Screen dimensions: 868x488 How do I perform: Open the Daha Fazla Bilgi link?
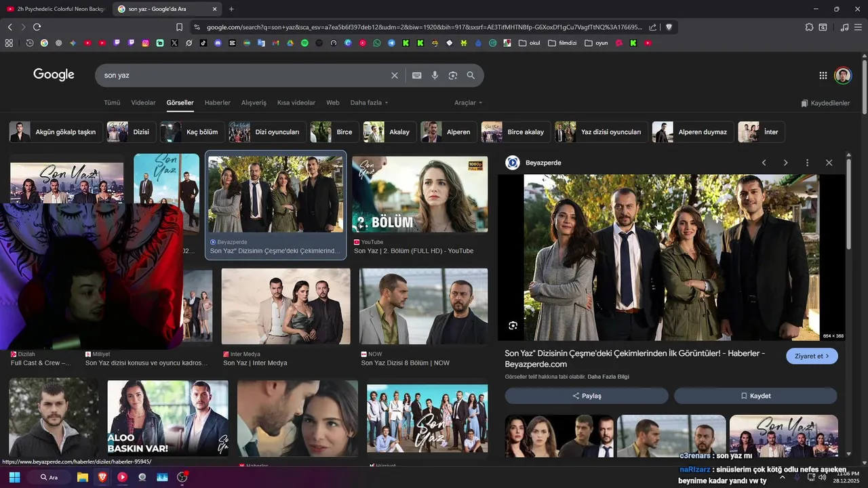608,377
